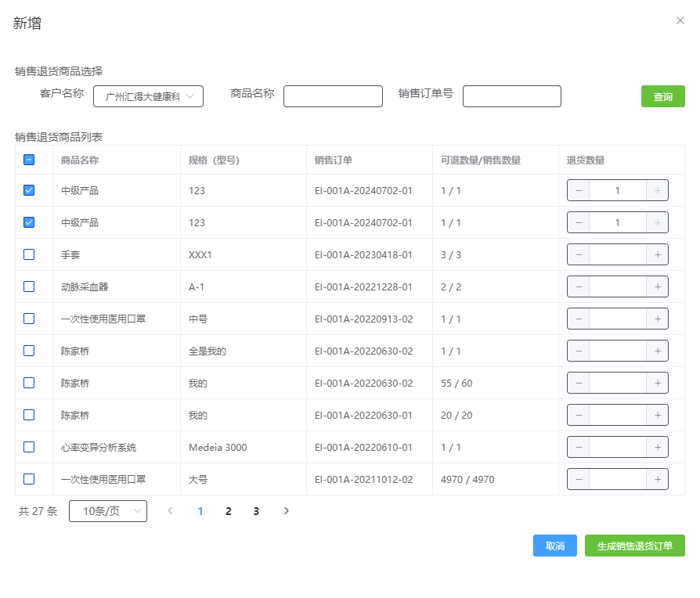Select the 全是我的 陈家桥 row checkbox
700x598 pixels.
(x=29, y=351)
